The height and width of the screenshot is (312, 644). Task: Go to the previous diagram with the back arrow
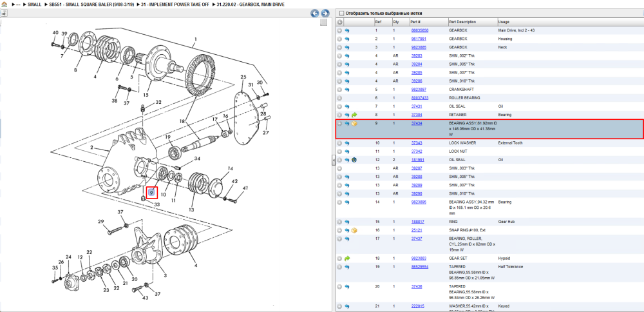tap(315, 13)
